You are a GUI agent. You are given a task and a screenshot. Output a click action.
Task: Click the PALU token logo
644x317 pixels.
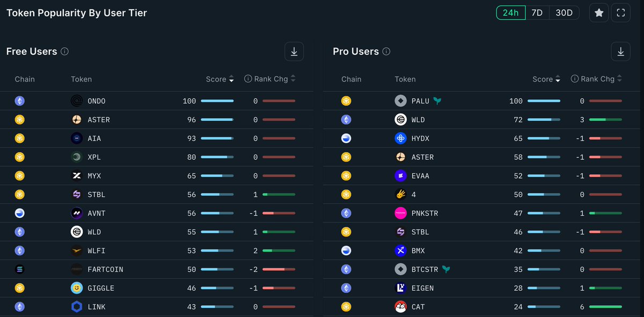coord(400,101)
